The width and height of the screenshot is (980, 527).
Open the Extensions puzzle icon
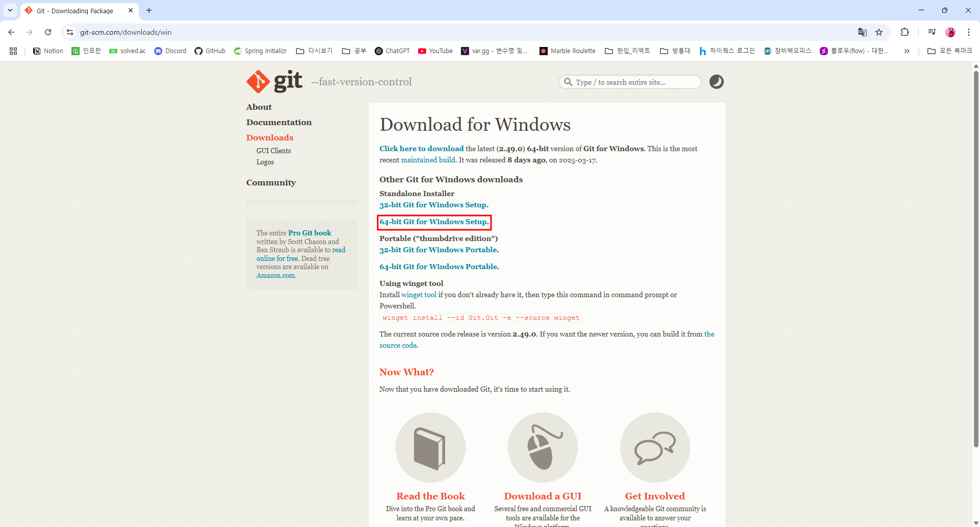[x=904, y=32]
